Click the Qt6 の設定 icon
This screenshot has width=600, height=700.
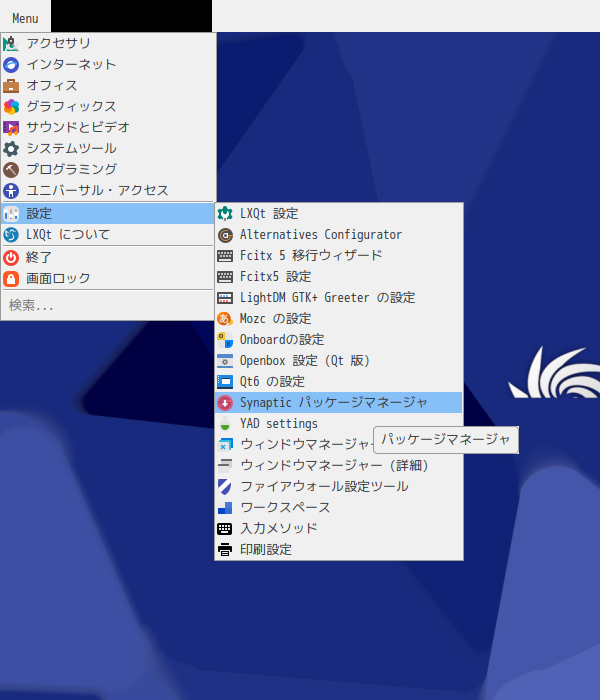[x=225, y=382]
